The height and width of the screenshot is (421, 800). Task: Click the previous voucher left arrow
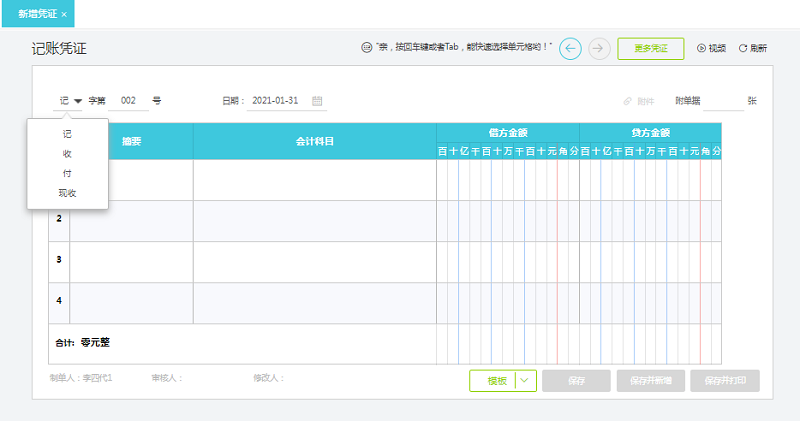(x=570, y=48)
